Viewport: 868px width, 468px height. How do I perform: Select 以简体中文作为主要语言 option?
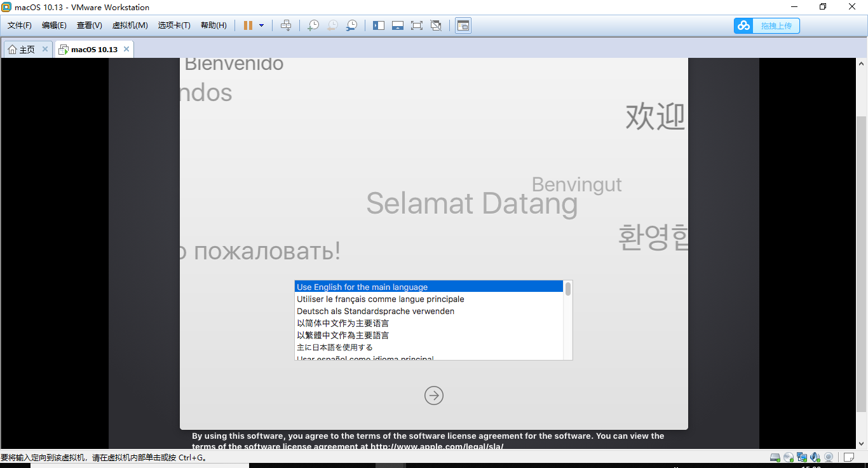(429, 324)
